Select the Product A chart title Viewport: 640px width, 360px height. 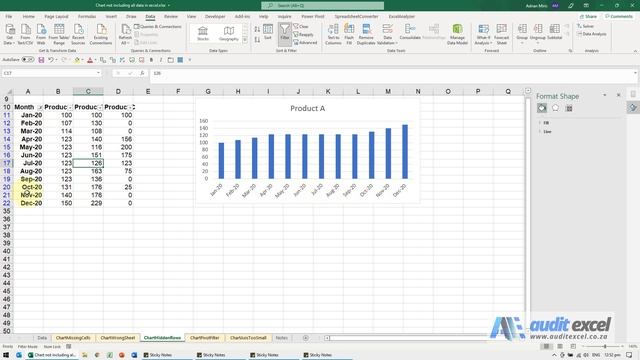[307, 108]
